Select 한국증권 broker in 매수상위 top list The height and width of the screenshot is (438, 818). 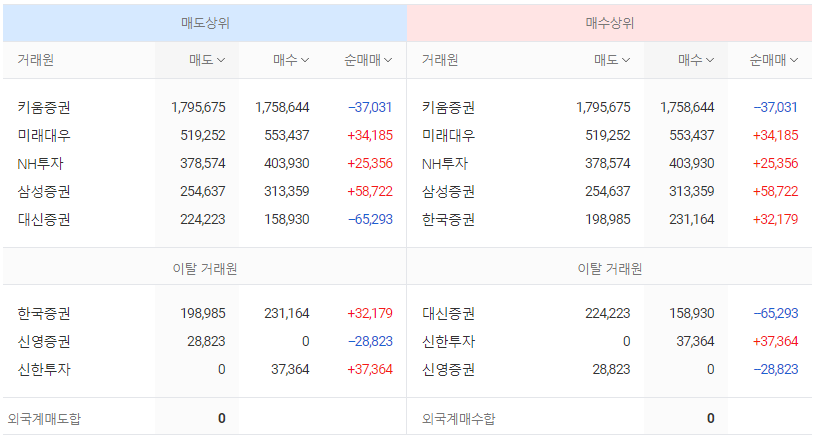[x=448, y=220]
